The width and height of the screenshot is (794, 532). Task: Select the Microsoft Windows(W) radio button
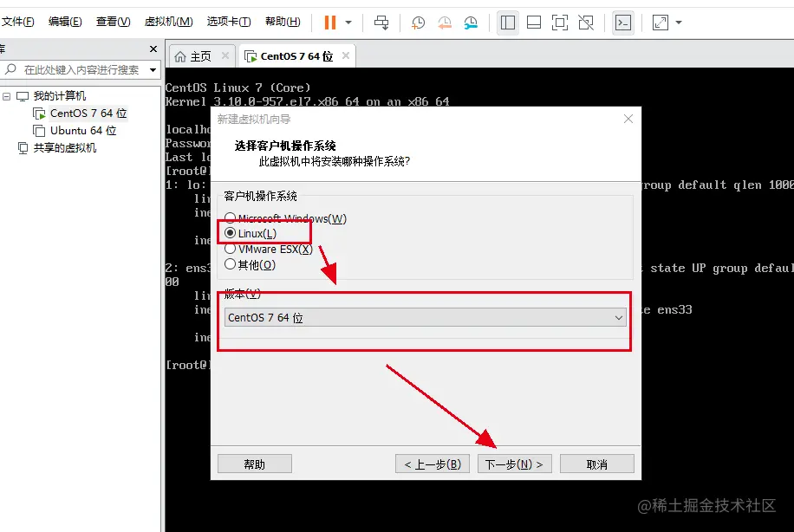point(231,218)
